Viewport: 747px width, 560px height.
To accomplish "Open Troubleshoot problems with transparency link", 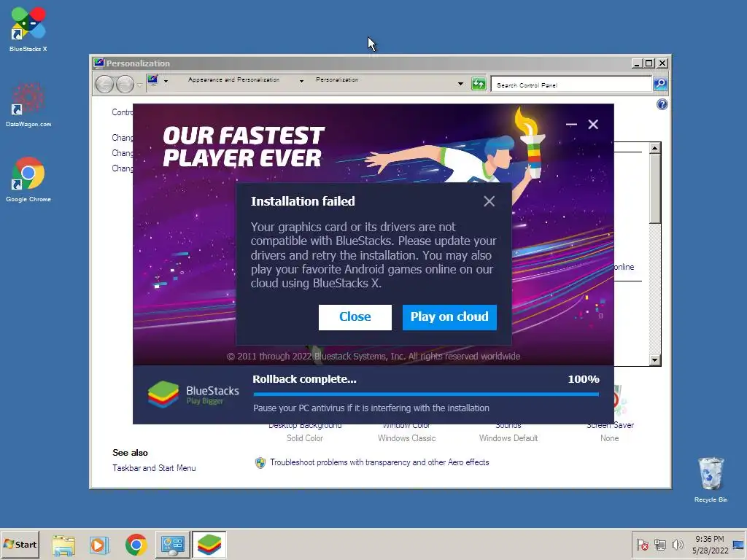I will pyautogui.click(x=379, y=462).
